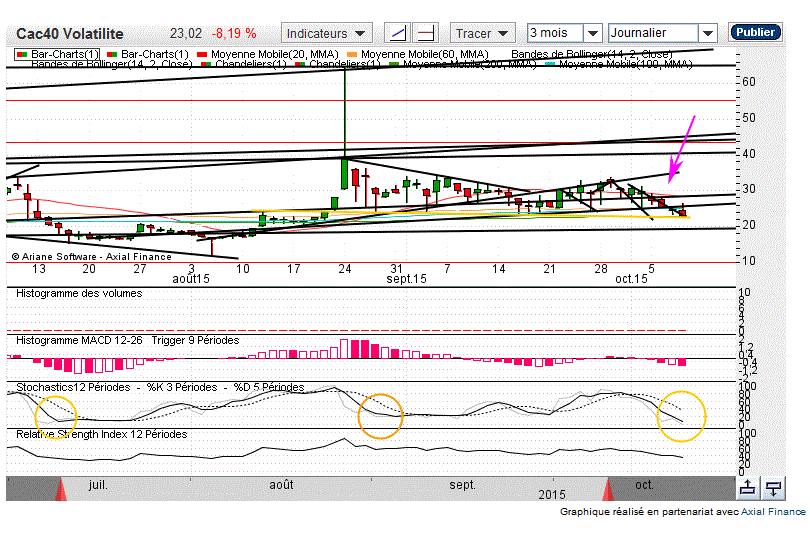Select Moyenne Mobile(100, MMA) legend entry
This screenshot has height=534, width=810.
tap(619, 64)
